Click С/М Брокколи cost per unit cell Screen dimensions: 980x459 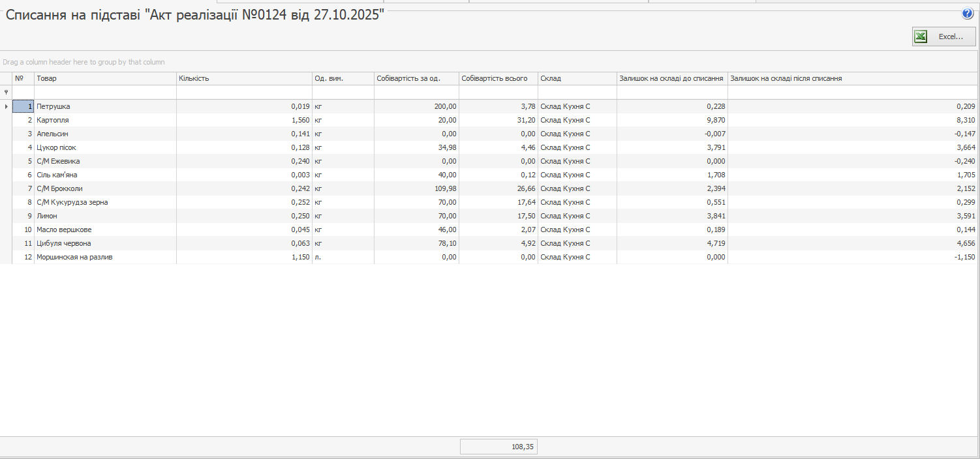coord(416,188)
